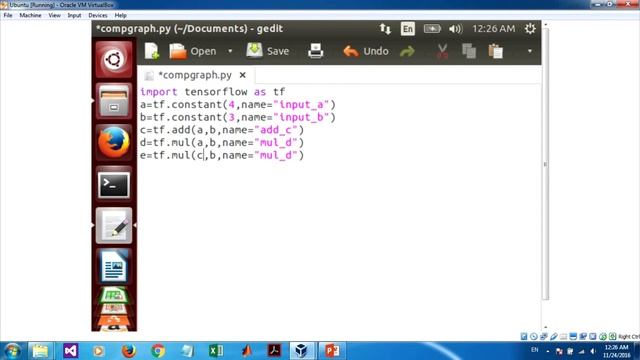This screenshot has width=640, height=360.
Task: Open Windows Explorer from the taskbar
Action: click(40, 351)
